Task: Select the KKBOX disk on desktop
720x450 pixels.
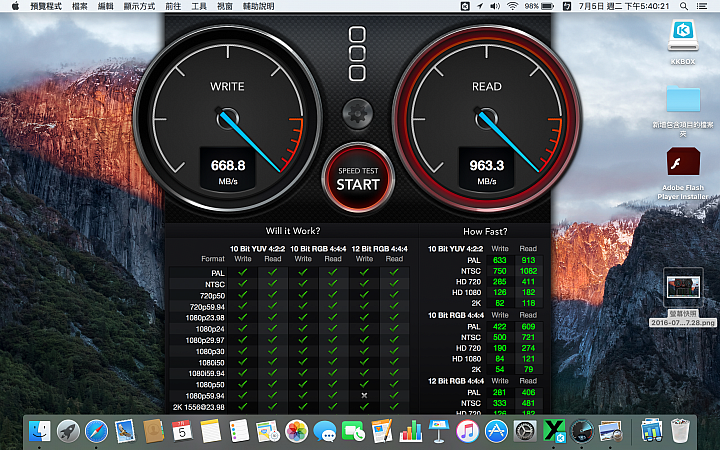Action: pos(683,36)
